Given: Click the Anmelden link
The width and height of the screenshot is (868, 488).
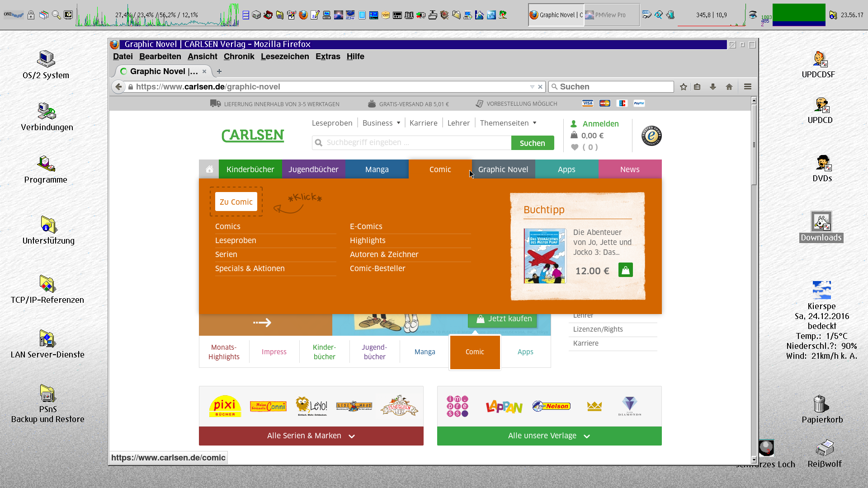Looking at the screenshot, I should pyautogui.click(x=600, y=124).
